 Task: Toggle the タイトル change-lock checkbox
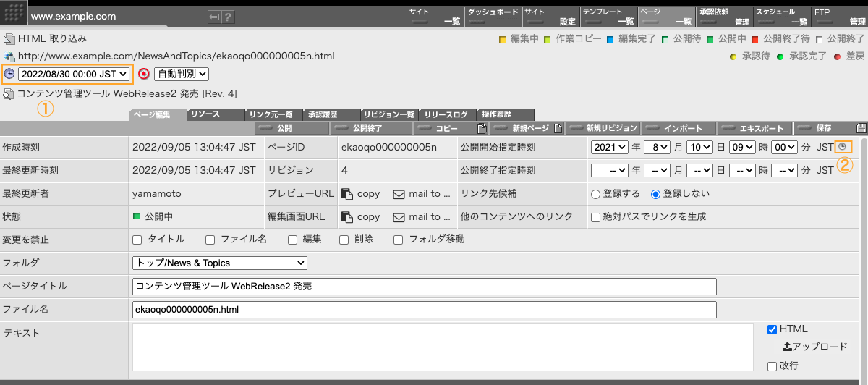click(137, 240)
